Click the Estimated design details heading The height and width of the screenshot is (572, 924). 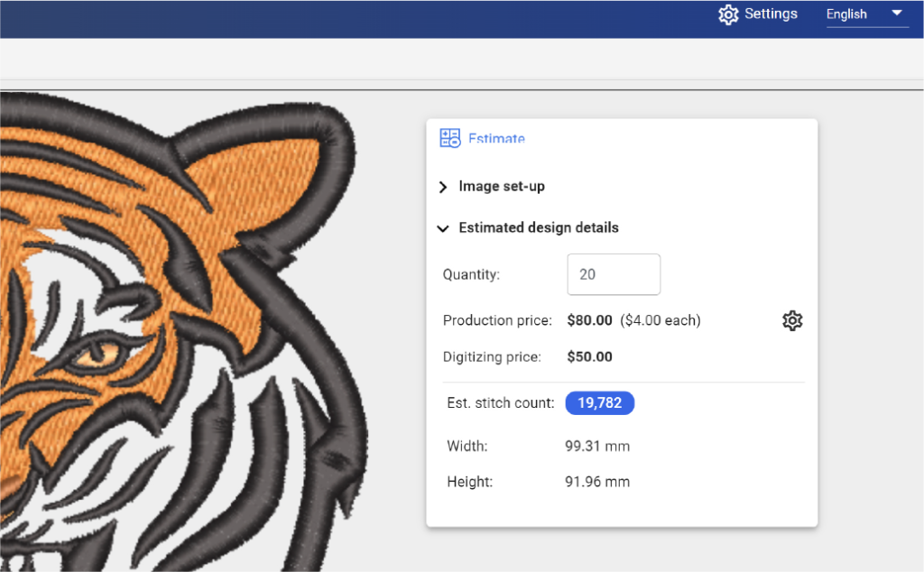(x=539, y=228)
